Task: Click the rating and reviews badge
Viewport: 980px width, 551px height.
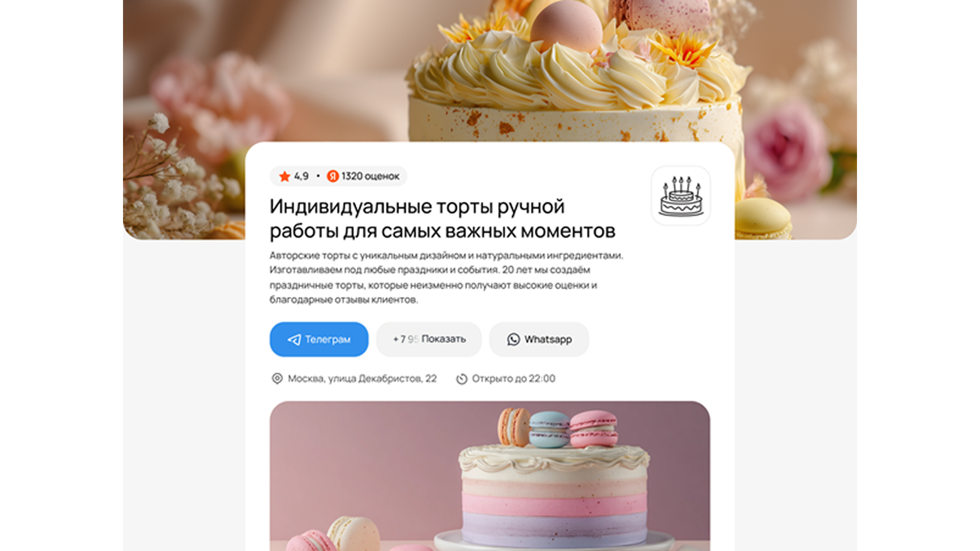Action: [x=338, y=176]
